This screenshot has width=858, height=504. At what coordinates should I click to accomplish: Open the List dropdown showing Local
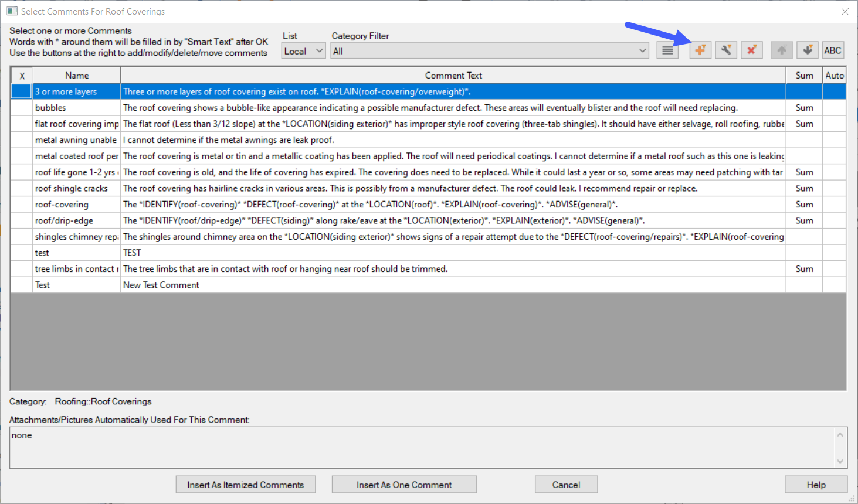(x=303, y=51)
